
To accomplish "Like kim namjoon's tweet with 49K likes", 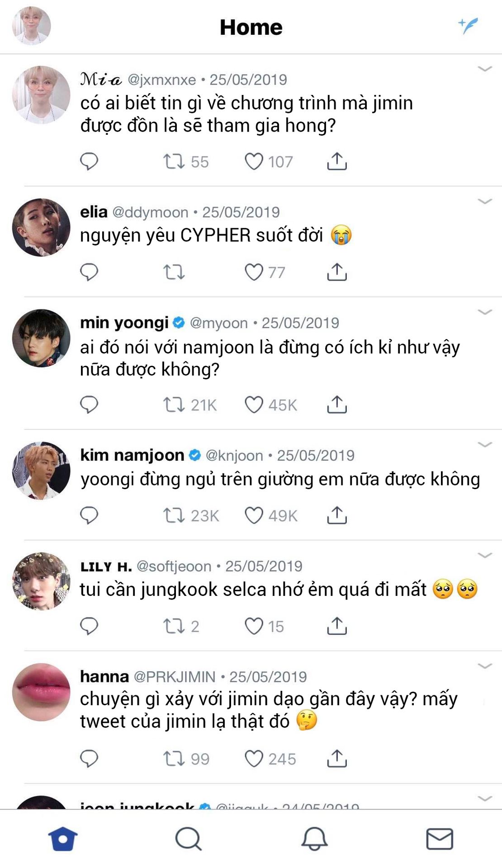I will point(254,515).
